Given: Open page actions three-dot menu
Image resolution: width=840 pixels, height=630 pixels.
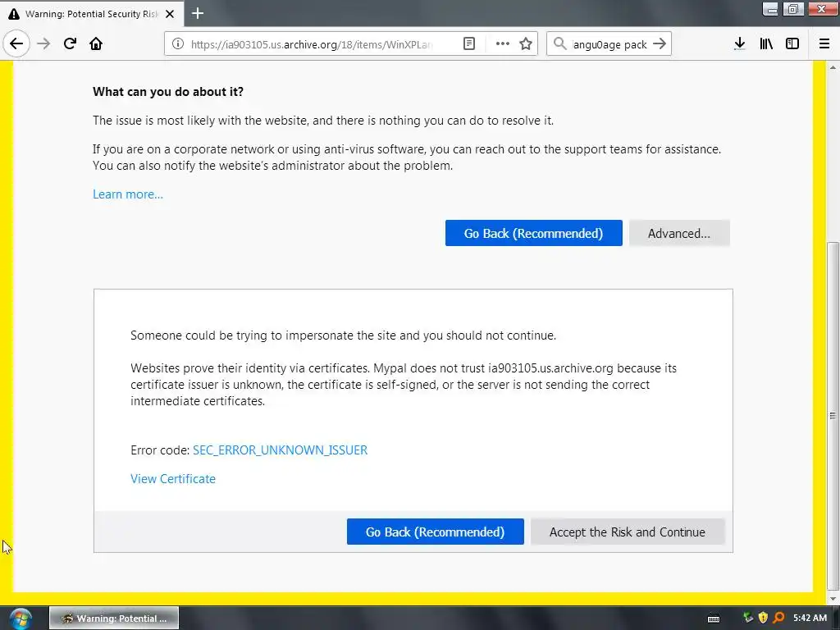Looking at the screenshot, I should click(x=503, y=44).
